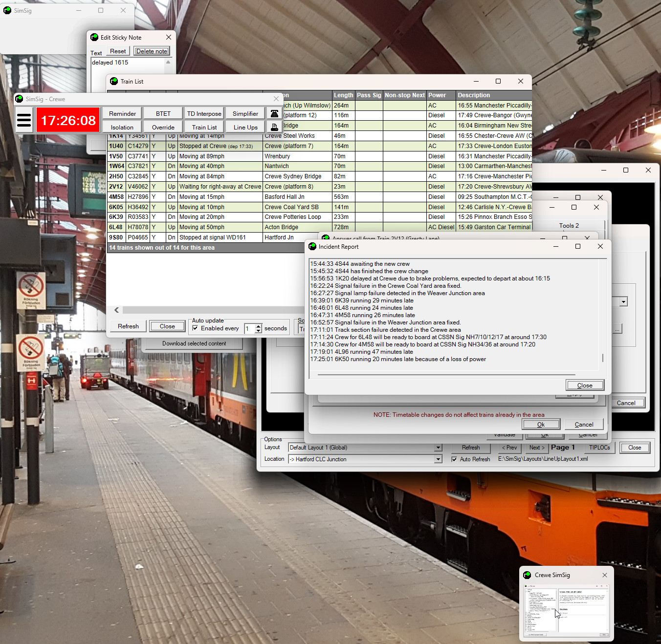
Task: Open the telephone calls icon
Action: pyautogui.click(x=275, y=114)
